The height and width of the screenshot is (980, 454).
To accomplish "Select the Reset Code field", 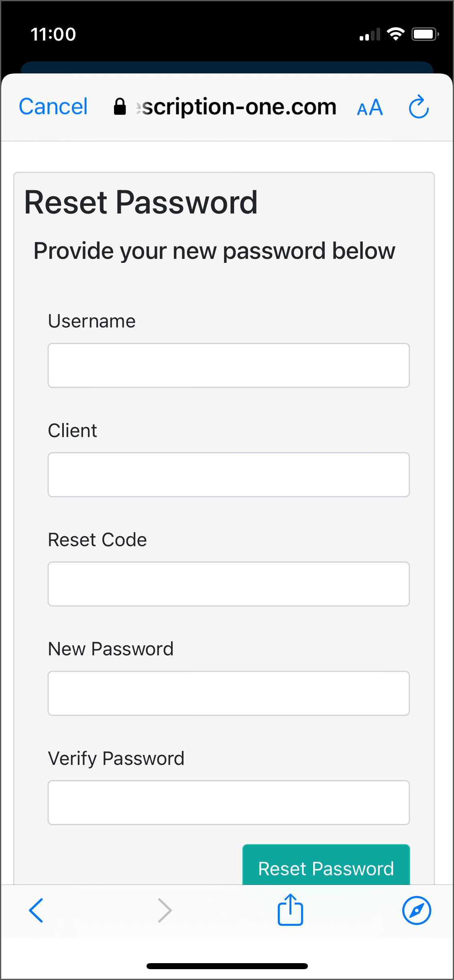I will pos(228,584).
